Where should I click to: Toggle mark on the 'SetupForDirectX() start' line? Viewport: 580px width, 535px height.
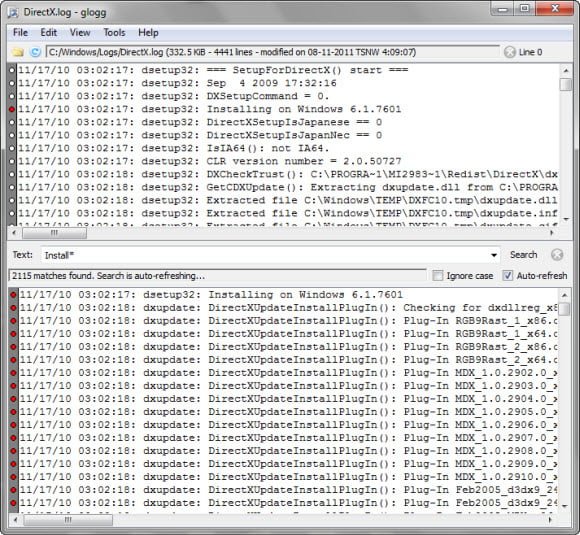pos(12,70)
